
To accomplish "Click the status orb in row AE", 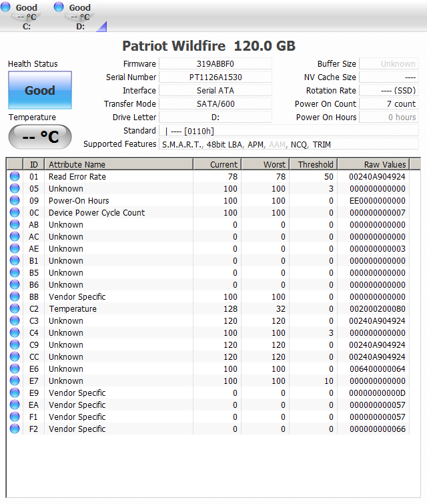I will pyautogui.click(x=15, y=249).
